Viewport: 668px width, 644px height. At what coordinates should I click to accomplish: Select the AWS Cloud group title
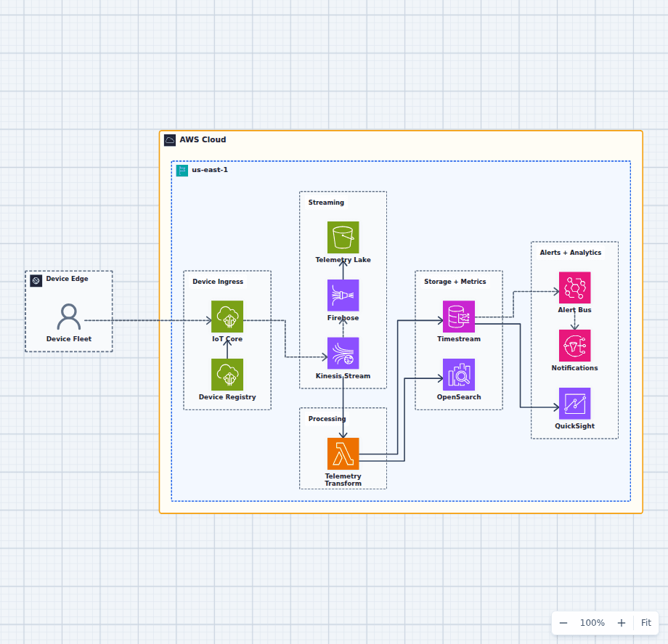point(203,139)
